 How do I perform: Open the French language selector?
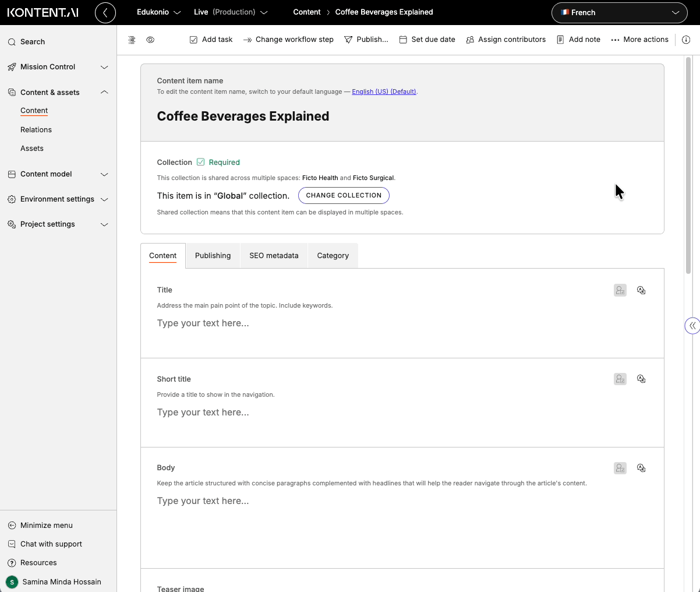tap(619, 12)
